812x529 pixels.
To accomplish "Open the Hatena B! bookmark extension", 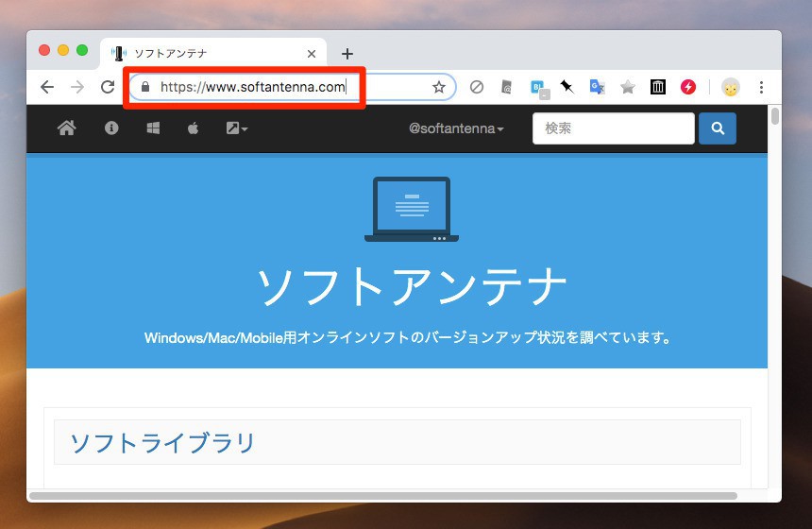I will [538, 88].
